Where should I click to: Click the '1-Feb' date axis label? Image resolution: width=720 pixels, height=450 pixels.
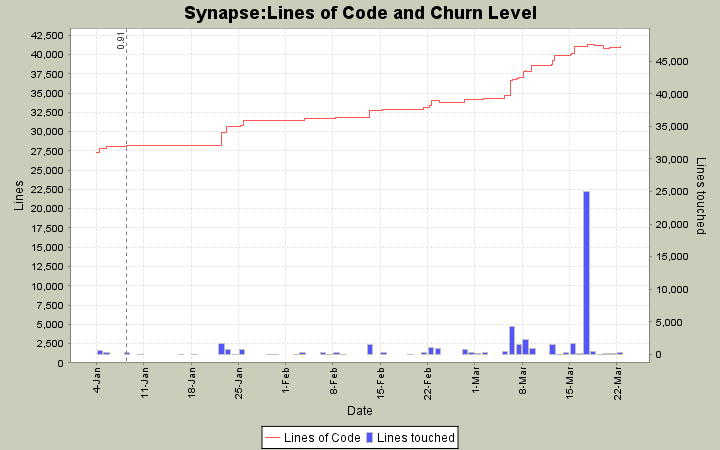tap(286, 381)
